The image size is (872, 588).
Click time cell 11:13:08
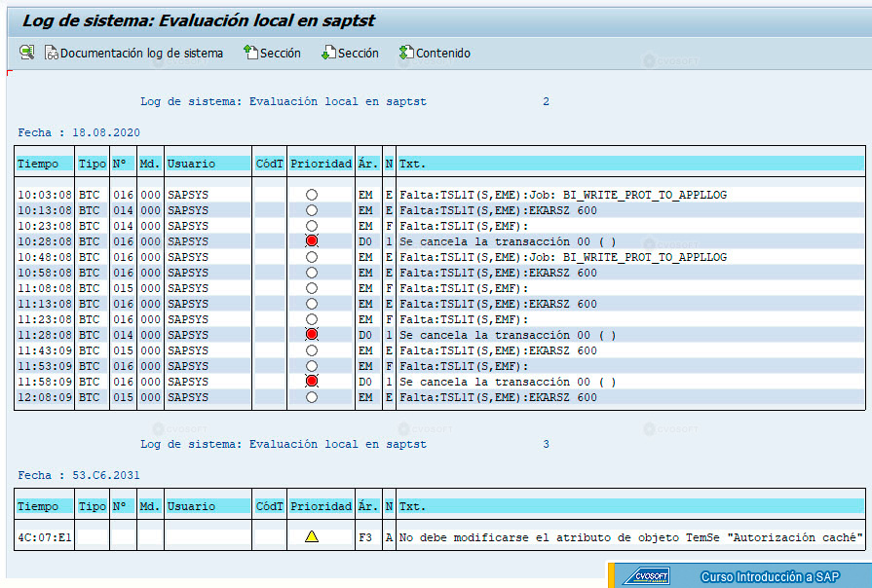point(45,304)
